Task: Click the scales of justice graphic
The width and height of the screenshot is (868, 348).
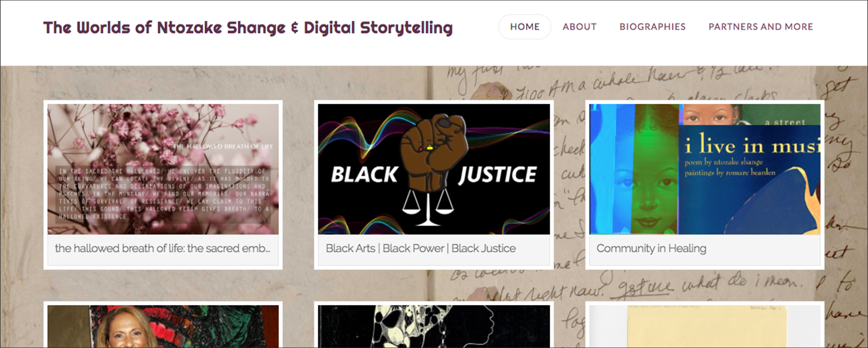Action: [428, 208]
